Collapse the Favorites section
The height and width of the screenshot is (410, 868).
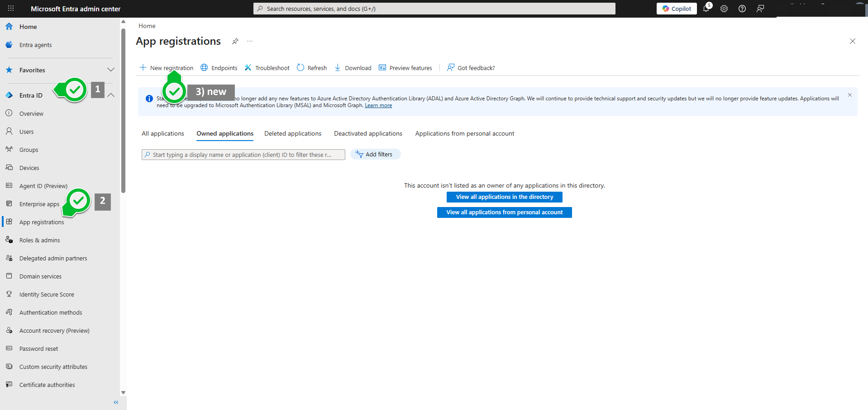click(111, 70)
